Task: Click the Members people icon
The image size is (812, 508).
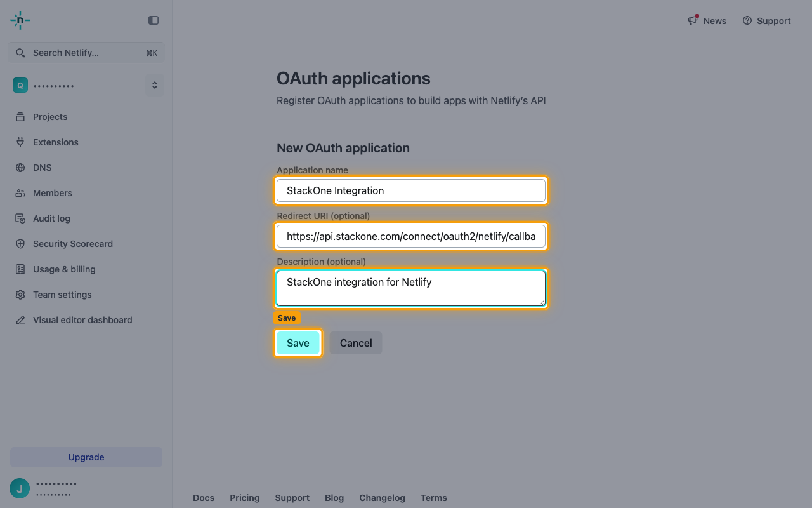Action: (x=20, y=193)
